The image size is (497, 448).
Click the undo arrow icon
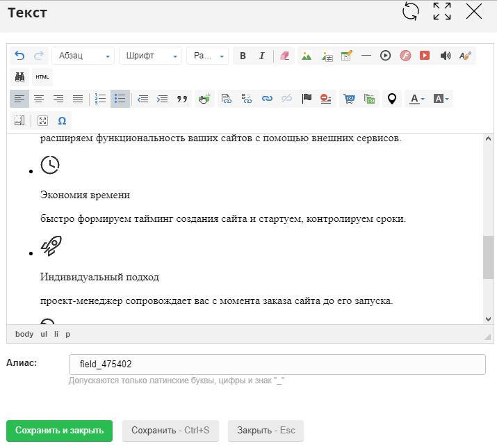(x=19, y=56)
